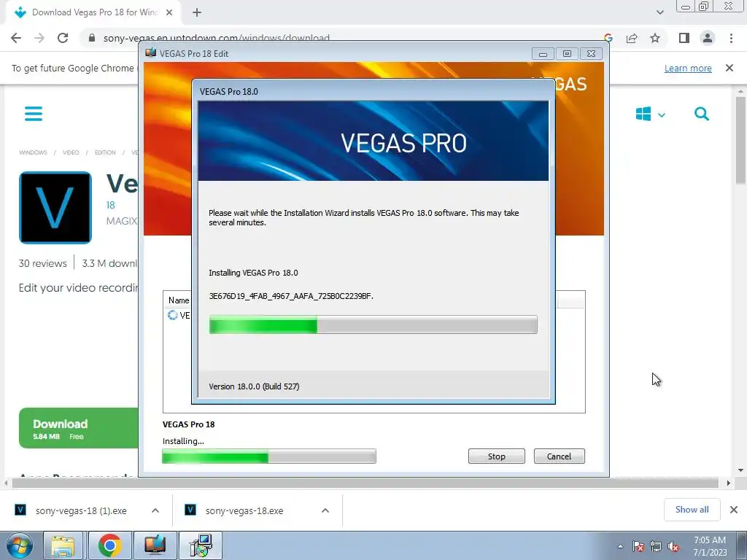The height and width of the screenshot is (560, 747).
Task: Click the site lock icon in address bar
Action: point(92,38)
